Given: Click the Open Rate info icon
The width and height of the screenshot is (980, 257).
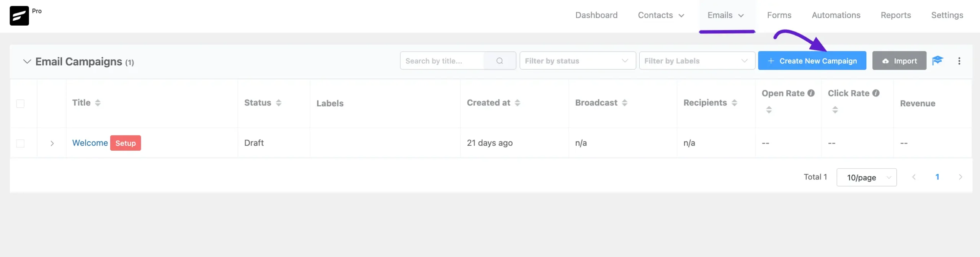Looking at the screenshot, I should point(811,93).
